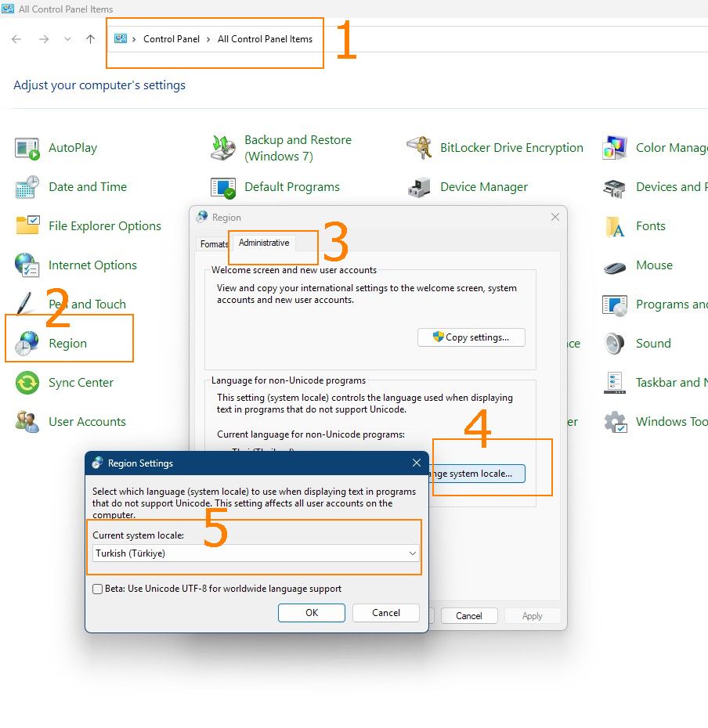
Task: Click the Control Panel address bar icon
Action: click(121, 38)
